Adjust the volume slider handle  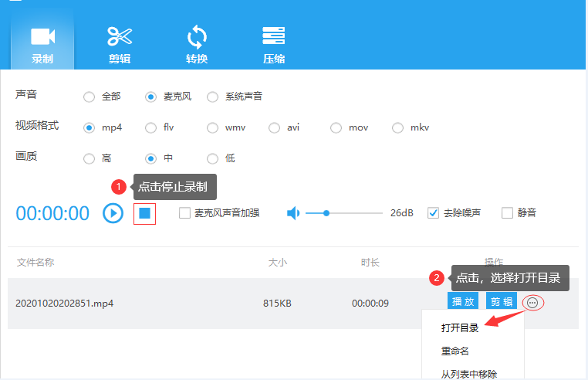(326, 213)
